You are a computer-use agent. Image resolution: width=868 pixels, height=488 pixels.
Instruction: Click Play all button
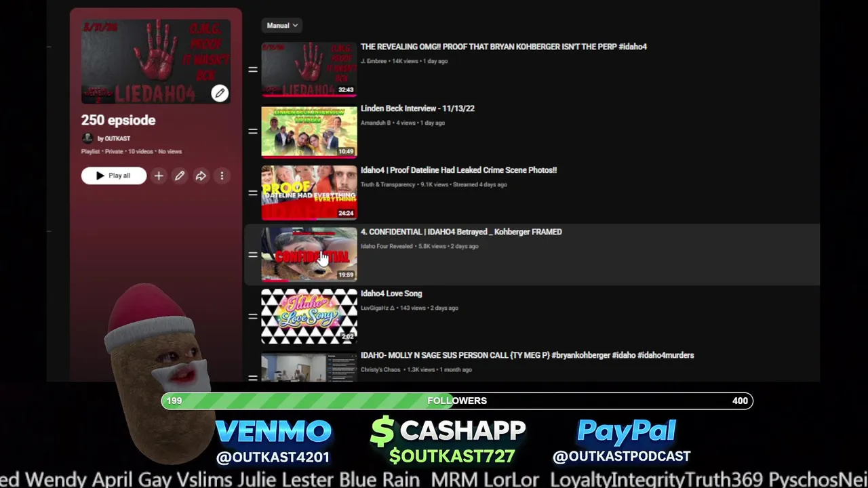coord(113,176)
